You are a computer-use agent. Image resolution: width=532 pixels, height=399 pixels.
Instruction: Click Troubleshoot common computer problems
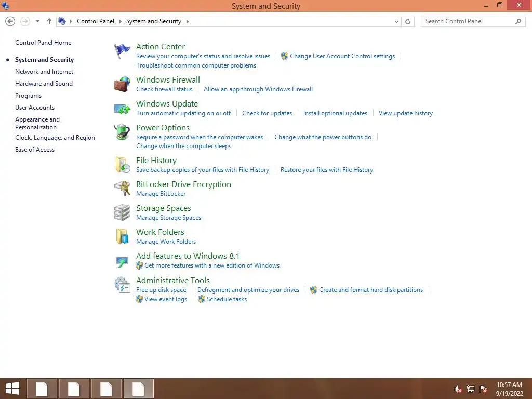(x=196, y=65)
